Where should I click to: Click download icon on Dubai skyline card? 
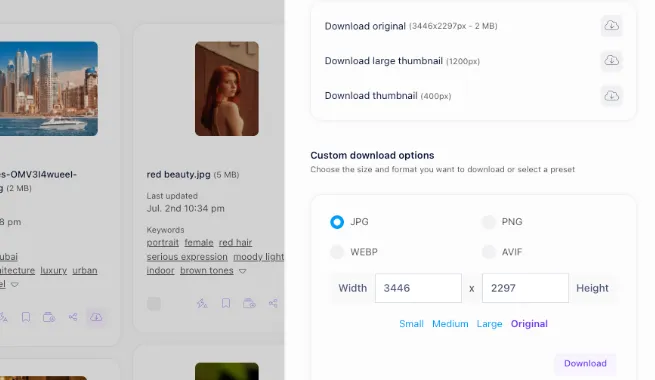pyautogui.click(x=96, y=317)
